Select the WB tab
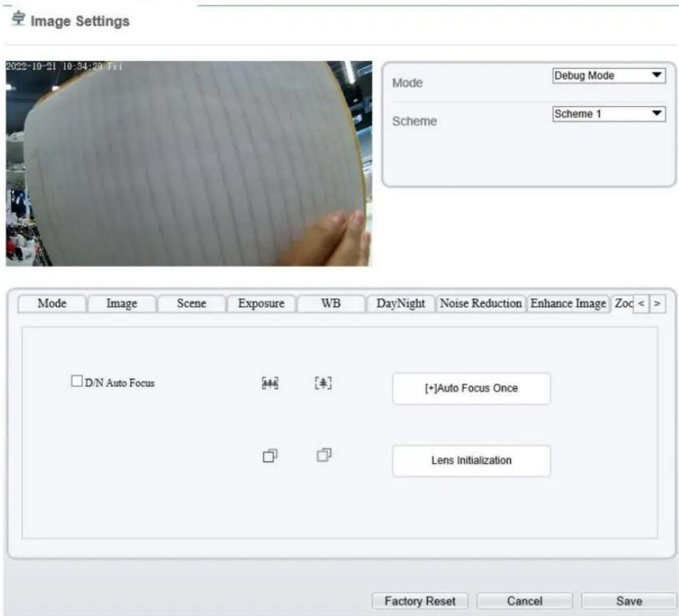 tap(331, 304)
